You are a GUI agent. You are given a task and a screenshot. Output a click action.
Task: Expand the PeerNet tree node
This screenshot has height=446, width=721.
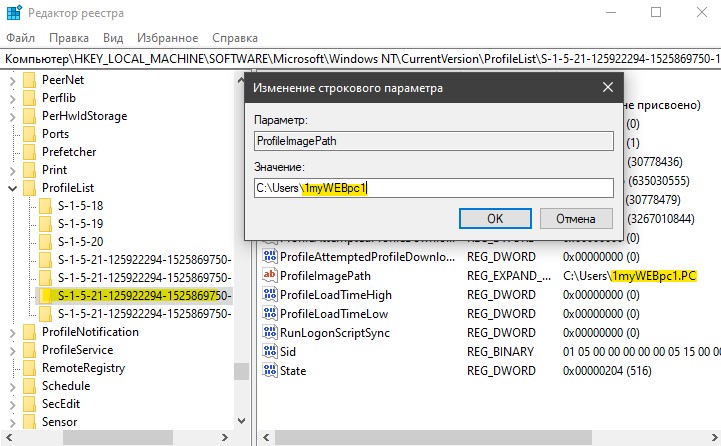pyautogui.click(x=12, y=81)
